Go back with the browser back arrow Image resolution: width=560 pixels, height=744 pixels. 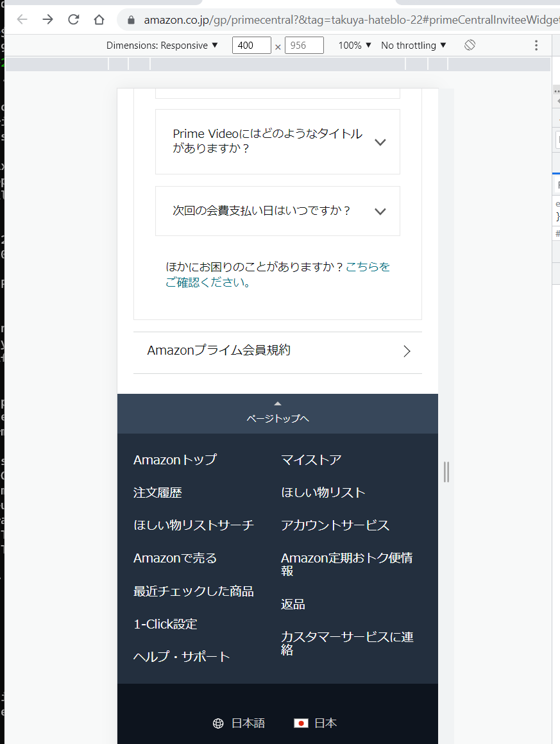coord(22,19)
